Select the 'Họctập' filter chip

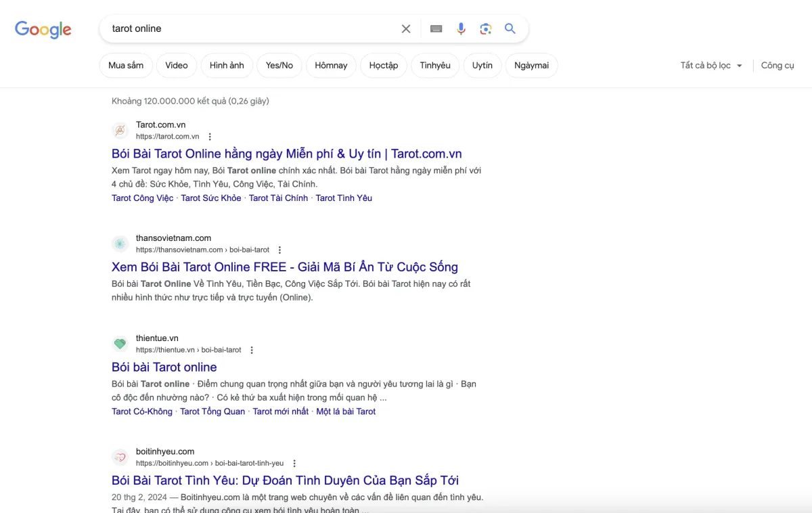[384, 66]
